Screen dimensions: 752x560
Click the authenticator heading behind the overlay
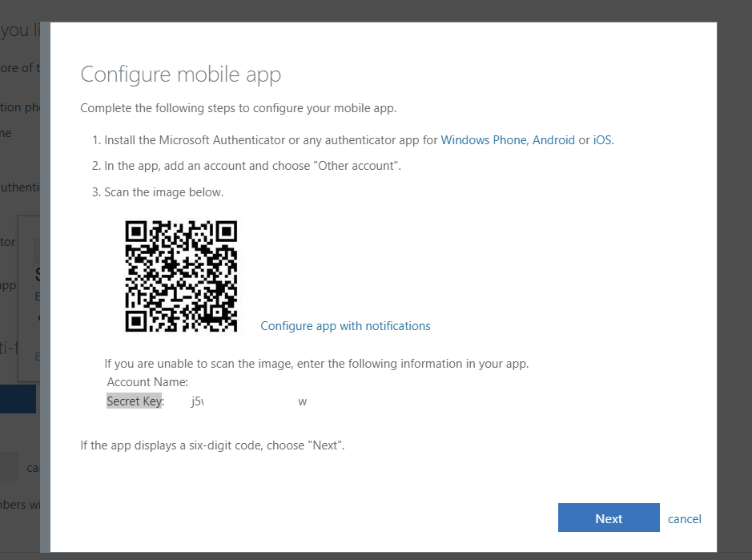coord(19,187)
